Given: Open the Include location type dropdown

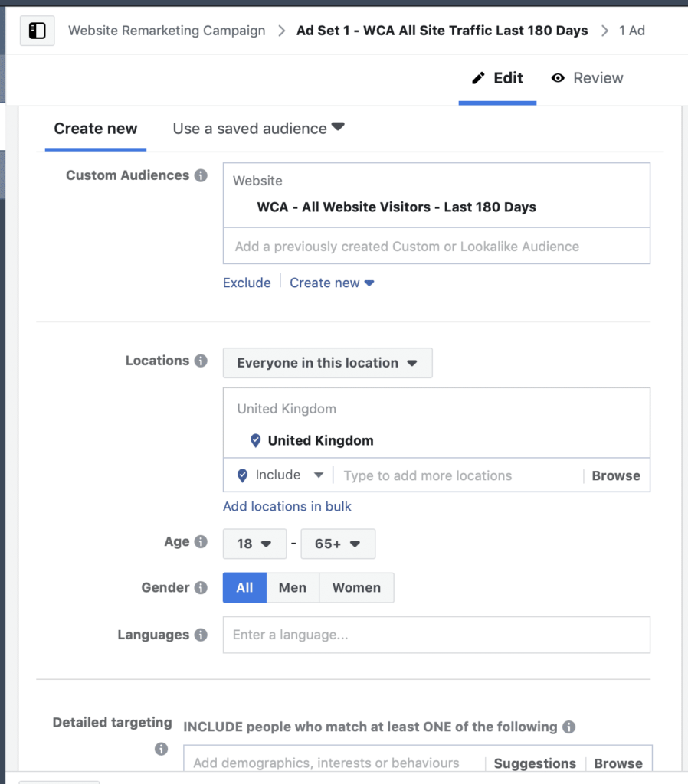Looking at the screenshot, I should coord(280,475).
